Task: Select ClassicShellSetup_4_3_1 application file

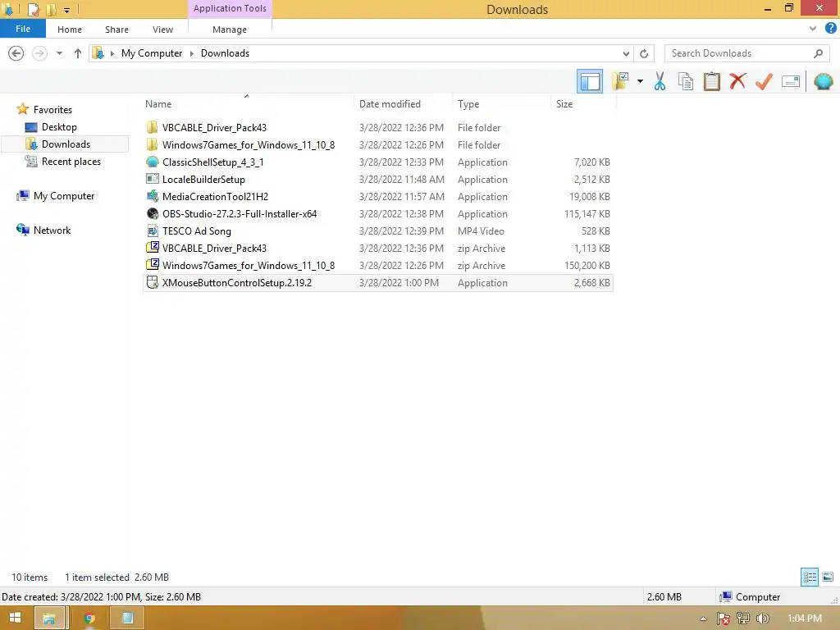Action: click(378, 162)
